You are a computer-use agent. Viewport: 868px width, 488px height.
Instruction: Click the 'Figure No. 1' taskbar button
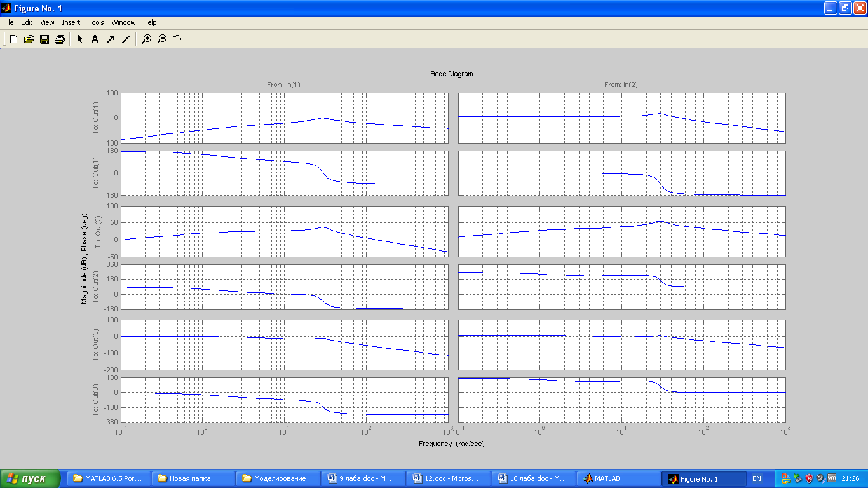pos(703,478)
